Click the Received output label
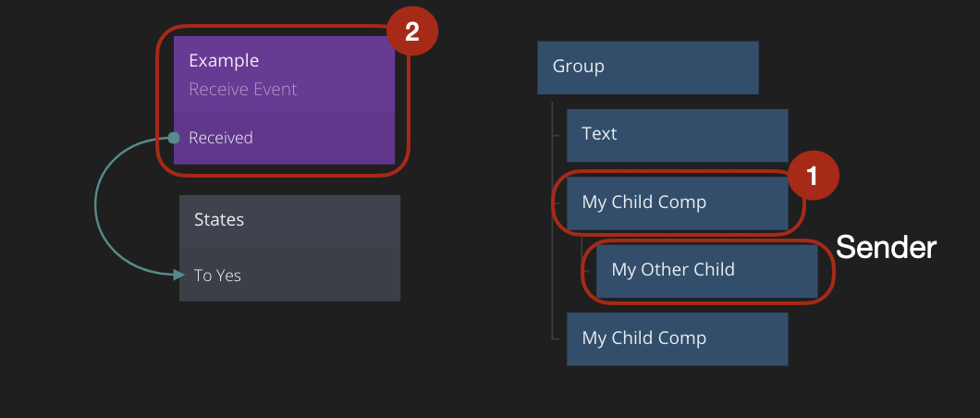 (221, 138)
